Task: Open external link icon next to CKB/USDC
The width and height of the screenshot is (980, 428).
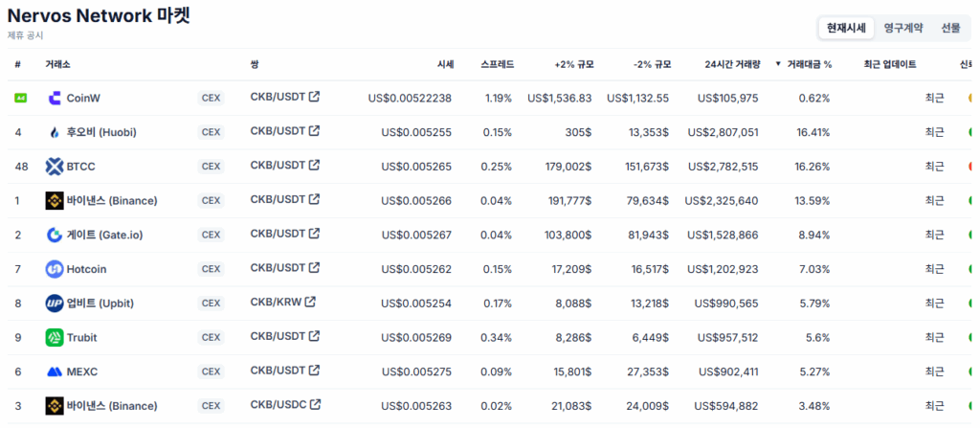Action: (x=316, y=404)
